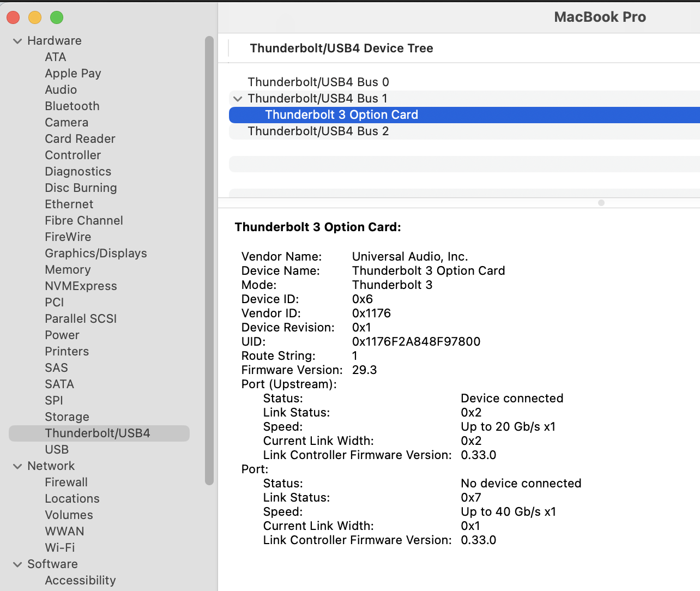Show Graphics/Displays information
700x591 pixels.
[x=96, y=254]
